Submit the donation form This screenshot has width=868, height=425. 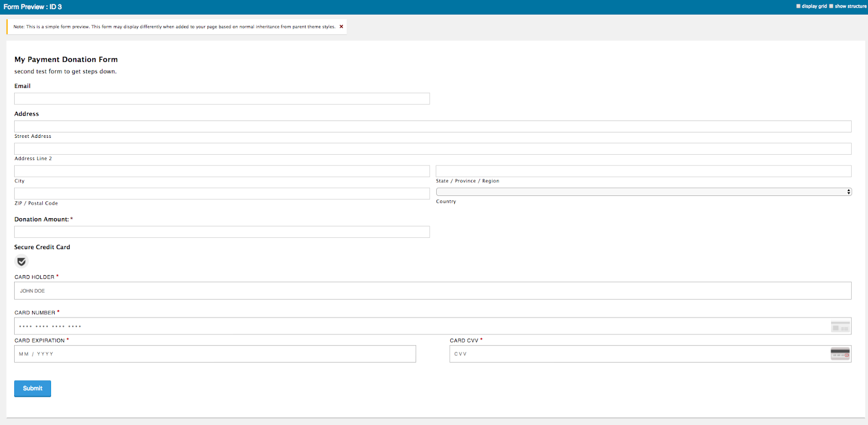point(33,389)
